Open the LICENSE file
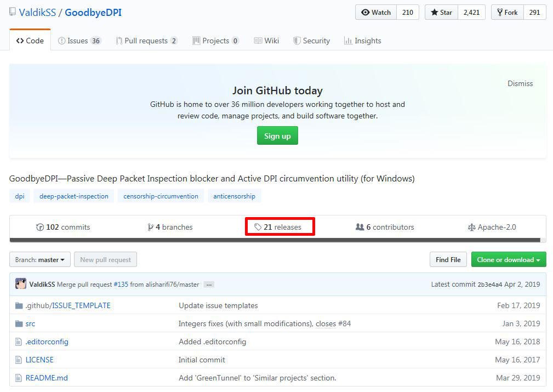553x392 pixels. 39,360
